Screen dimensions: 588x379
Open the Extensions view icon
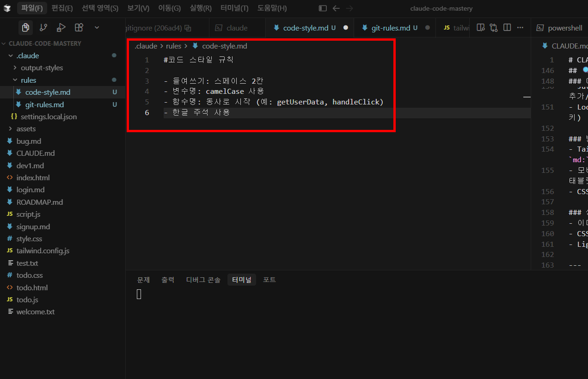click(79, 27)
